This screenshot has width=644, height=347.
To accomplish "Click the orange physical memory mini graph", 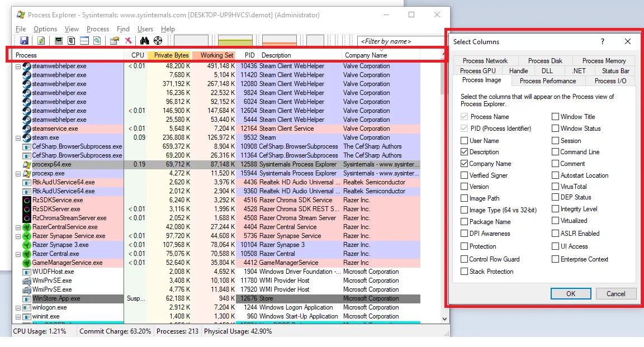I will [x=280, y=41].
